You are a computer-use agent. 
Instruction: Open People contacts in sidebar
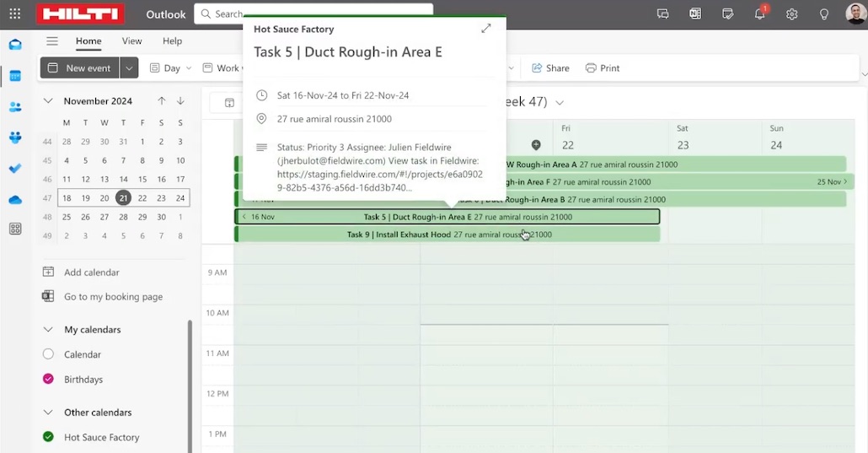(x=15, y=107)
